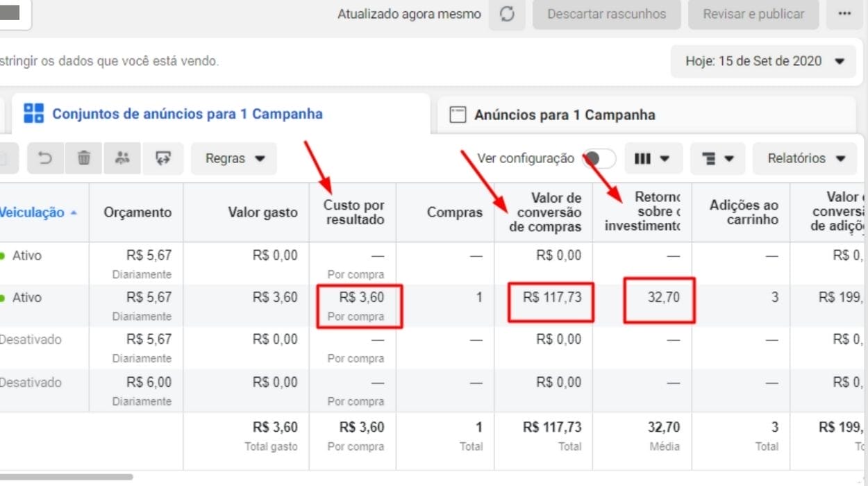Viewport: 868px width, 486px height.
Task: Open the breakdown dropdown
Action: pyautogui.click(x=717, y=158)
